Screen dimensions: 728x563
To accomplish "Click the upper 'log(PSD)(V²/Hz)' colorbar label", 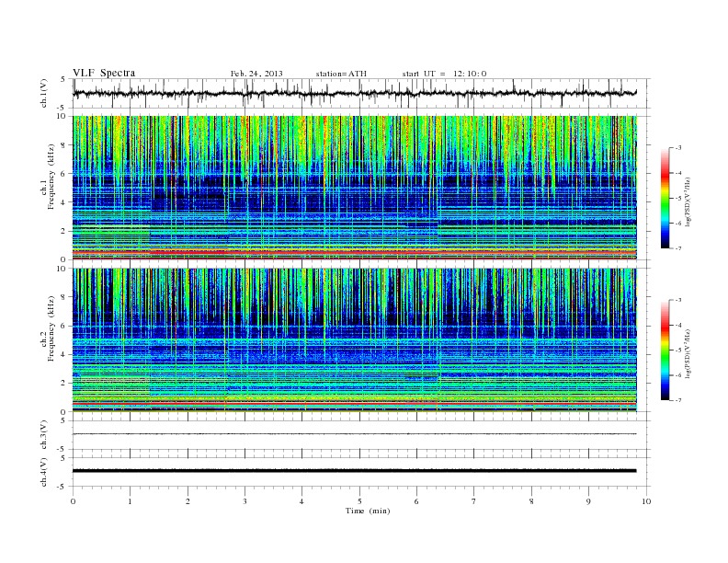I will point(688,201).
